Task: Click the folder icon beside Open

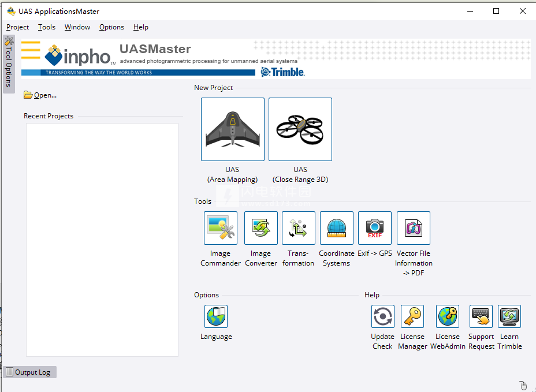Action: [x=28, y=95]
